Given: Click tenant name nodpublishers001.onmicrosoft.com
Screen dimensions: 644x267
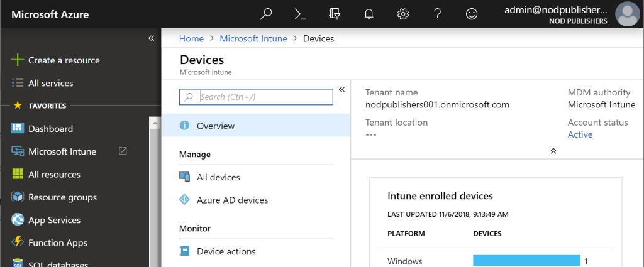Looking at the screenshot, I should click(x=437, y=104).
